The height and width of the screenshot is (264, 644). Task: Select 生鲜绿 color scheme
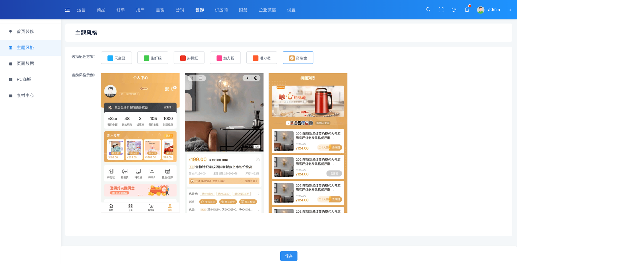[x=152, y=58]
